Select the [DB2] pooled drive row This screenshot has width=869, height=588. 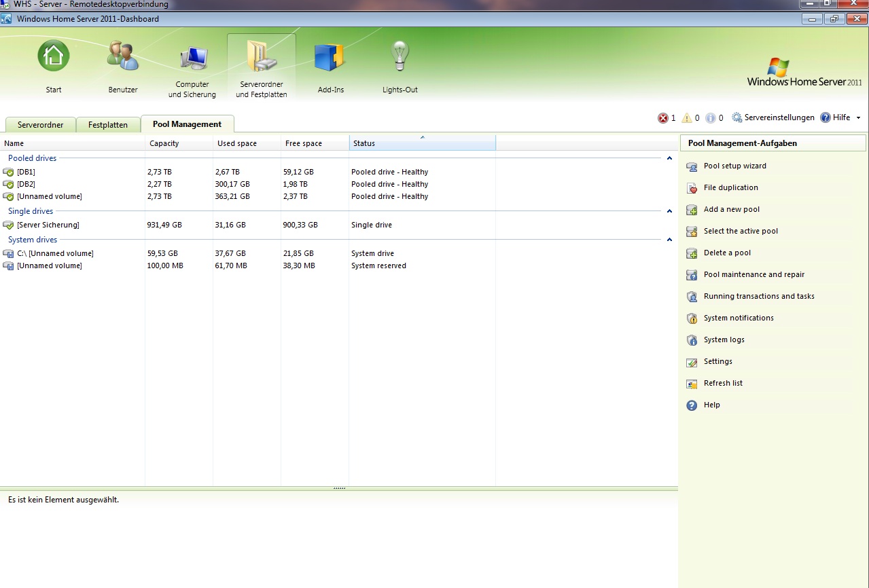(339, 184)
